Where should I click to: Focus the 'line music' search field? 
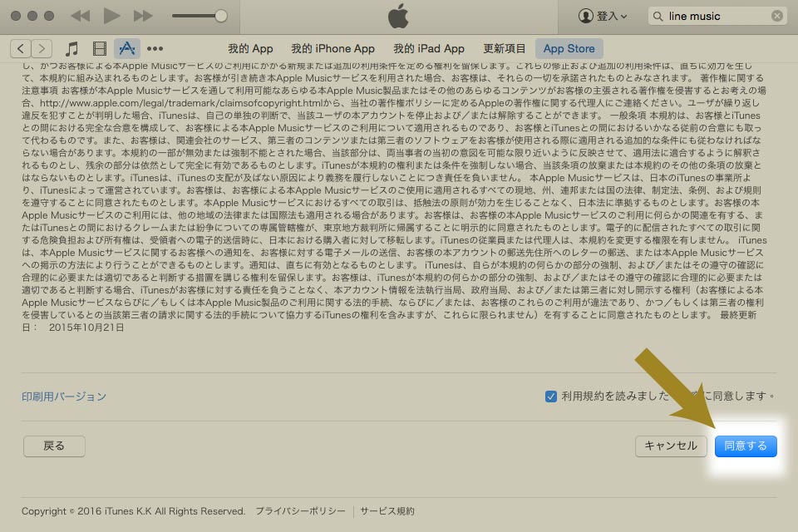click(x=717, y=17)
